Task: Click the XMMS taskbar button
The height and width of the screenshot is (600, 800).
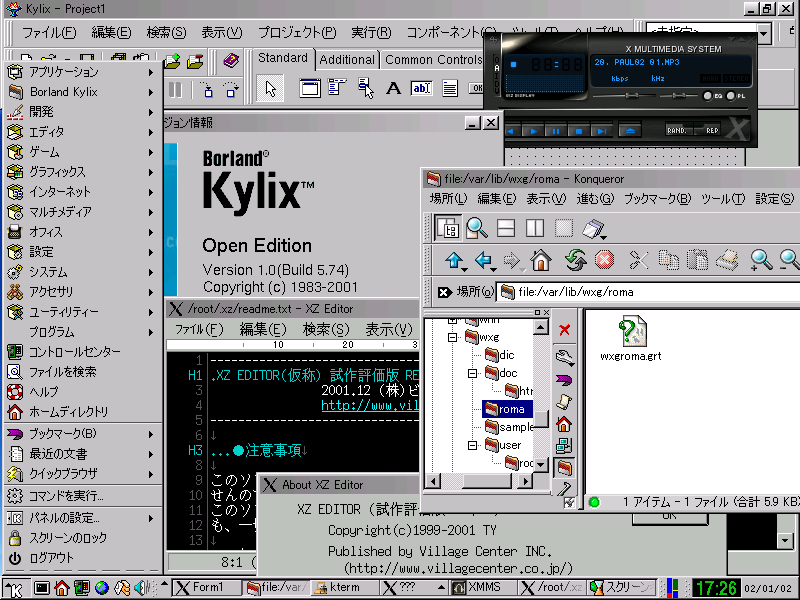Action: coord(484,587)
